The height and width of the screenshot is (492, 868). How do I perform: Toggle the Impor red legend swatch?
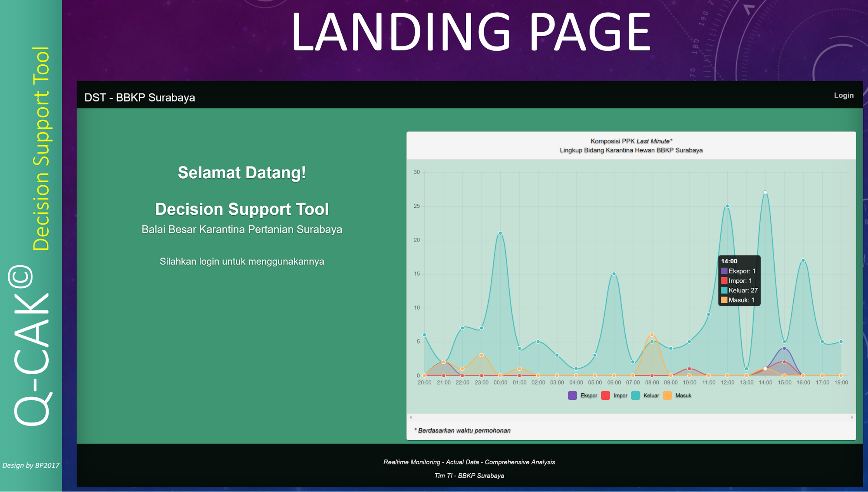point(605,396)
